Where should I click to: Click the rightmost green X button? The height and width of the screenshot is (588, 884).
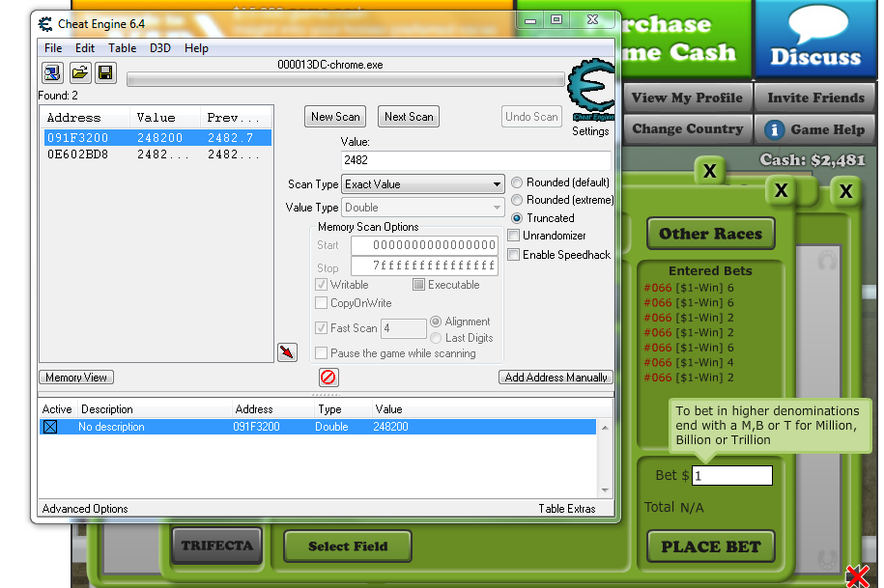845,191
